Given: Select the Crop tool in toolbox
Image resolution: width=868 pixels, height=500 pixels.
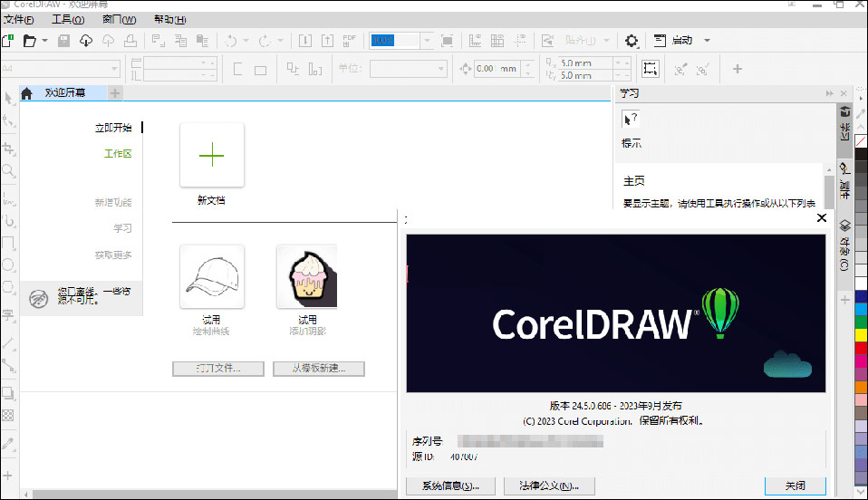Looking at the screenshot, I should (8, 149).
